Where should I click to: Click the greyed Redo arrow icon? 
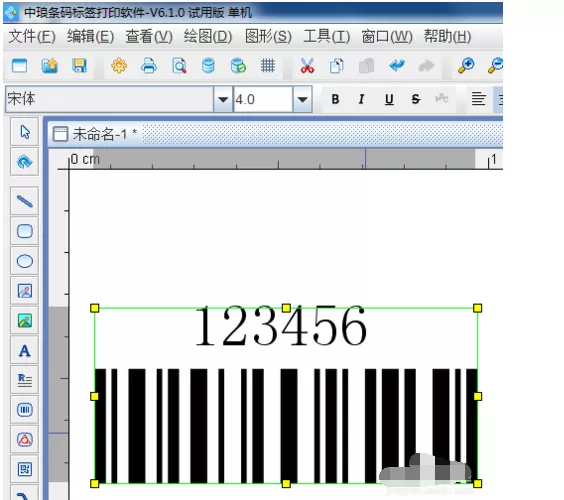point(426,66)
